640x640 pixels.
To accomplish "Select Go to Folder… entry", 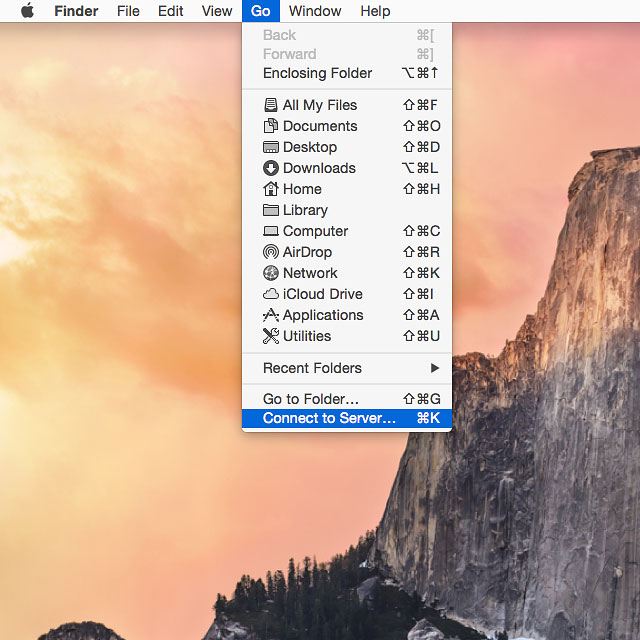I will 347,399.
